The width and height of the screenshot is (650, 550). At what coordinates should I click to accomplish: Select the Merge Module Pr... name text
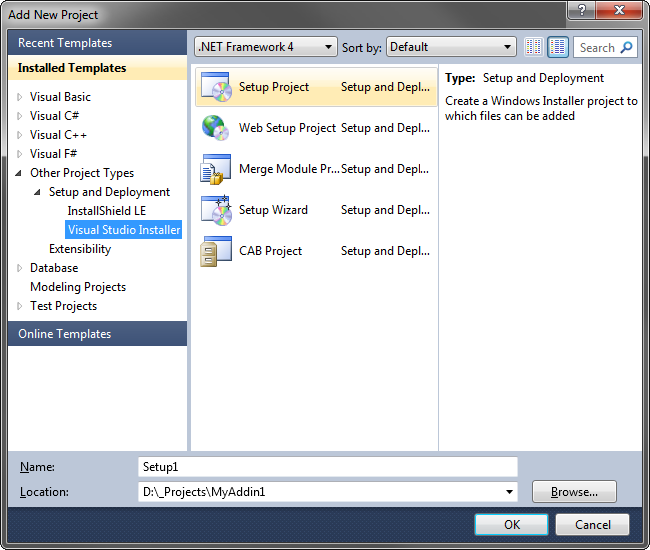(289, 169)
